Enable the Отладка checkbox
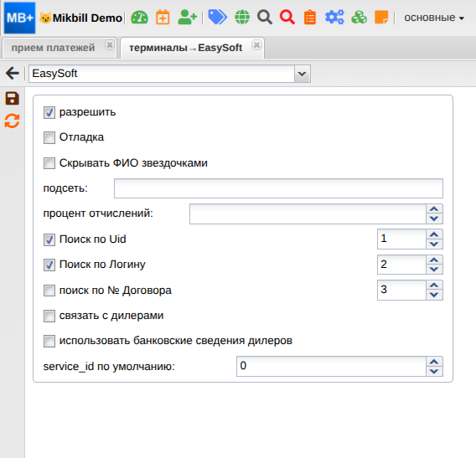The image size is (476, 458). pyautogui.click(x=49, y=137)
